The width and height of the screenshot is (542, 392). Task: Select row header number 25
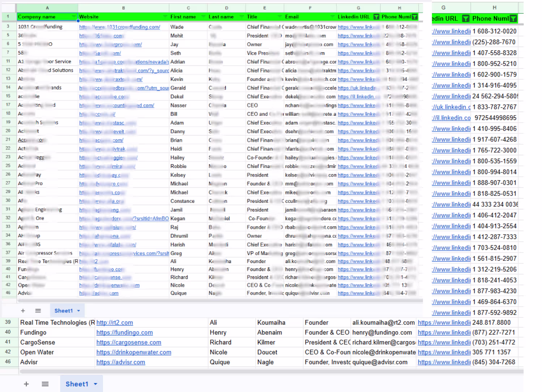click(8, 166)
